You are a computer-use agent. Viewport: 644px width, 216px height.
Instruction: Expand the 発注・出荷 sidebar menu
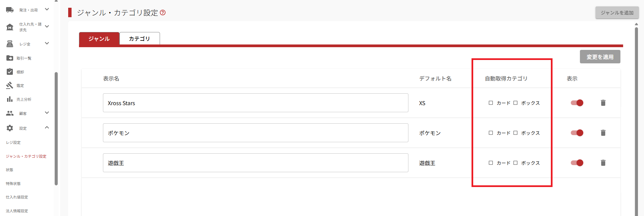pyautogui.click(x=47, y=9)
